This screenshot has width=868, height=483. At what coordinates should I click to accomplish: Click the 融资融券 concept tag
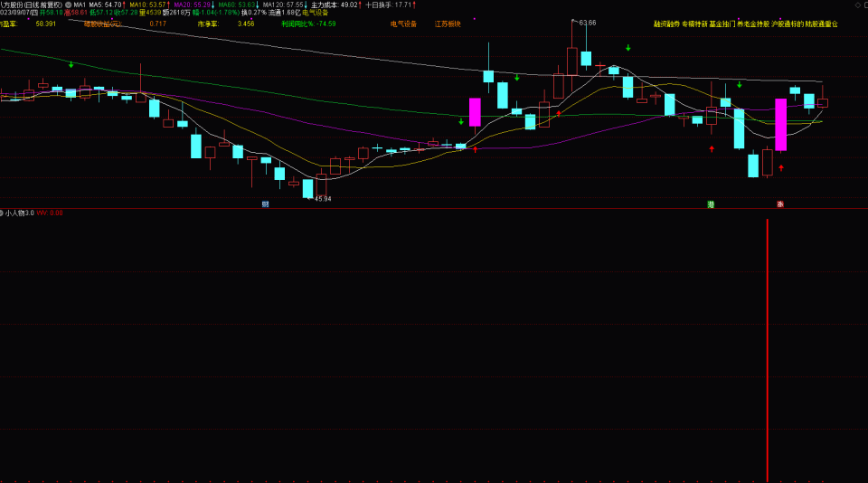click(666, 24)
